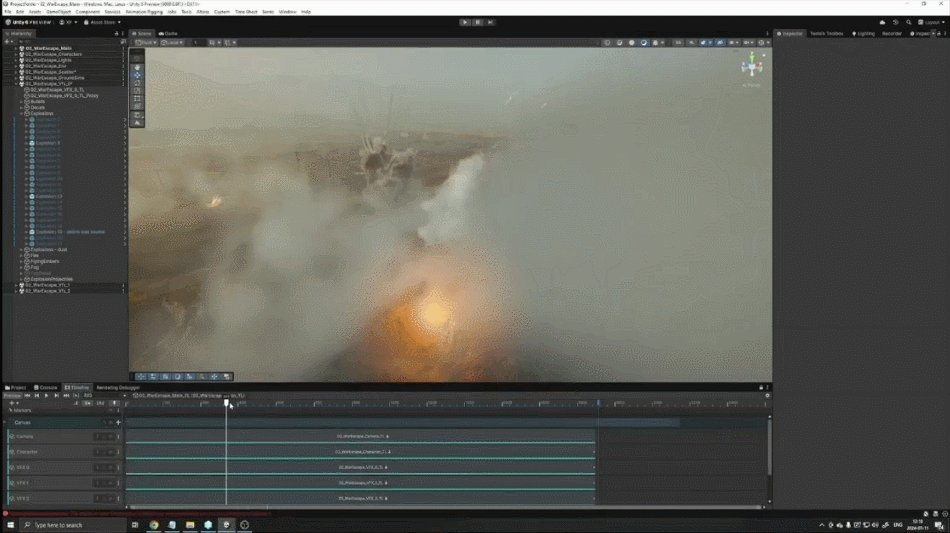Select the Rotate tool in scene toolbar
The image size is (950, 533).
click(138, 83)
